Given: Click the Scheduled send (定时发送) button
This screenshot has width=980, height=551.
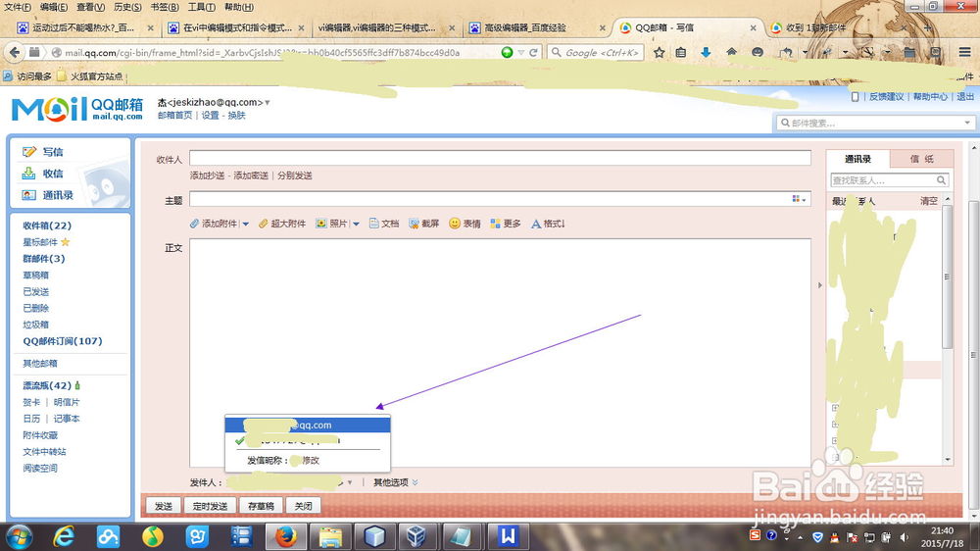Looking at the screenshot, I should coord(210,505).
